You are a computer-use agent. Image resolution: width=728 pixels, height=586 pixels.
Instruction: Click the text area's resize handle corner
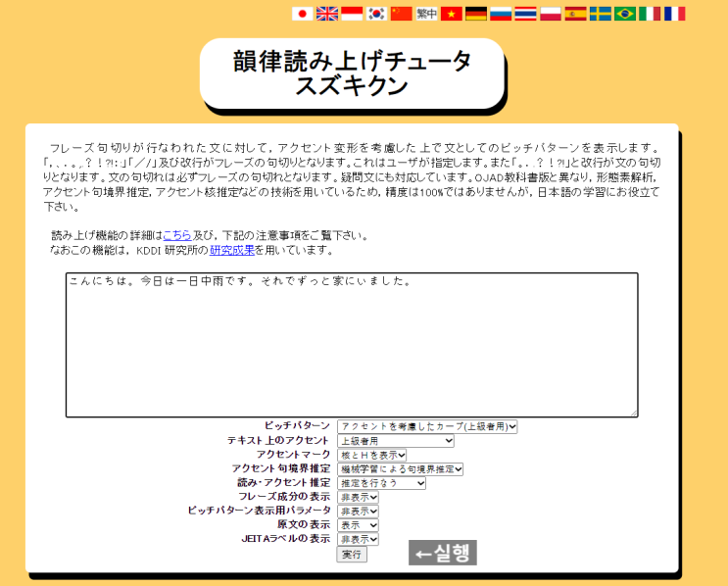634,413
